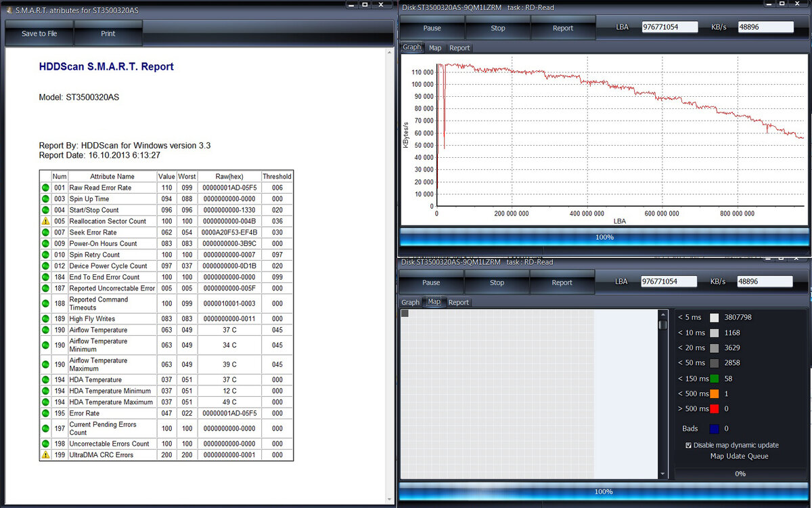Click raw value 0000000000-004B
Viewport: 812px width, 508px height.
(229, 221)
